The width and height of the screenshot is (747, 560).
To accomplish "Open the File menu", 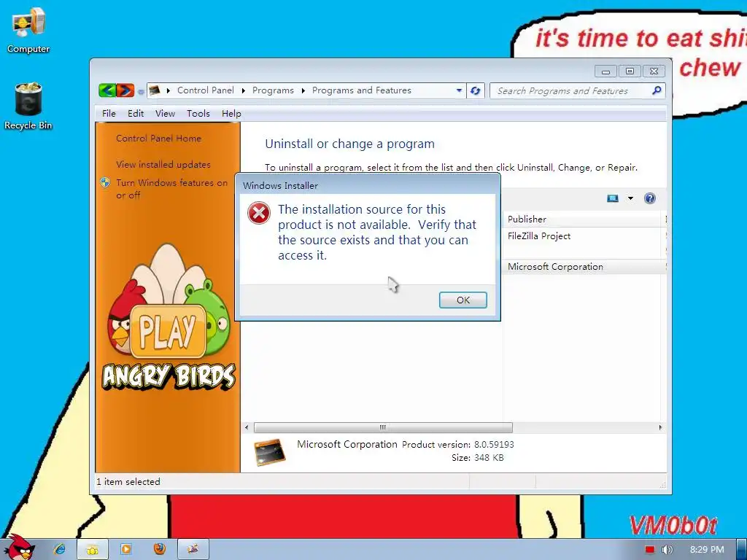I will click(x=109, y=113).
